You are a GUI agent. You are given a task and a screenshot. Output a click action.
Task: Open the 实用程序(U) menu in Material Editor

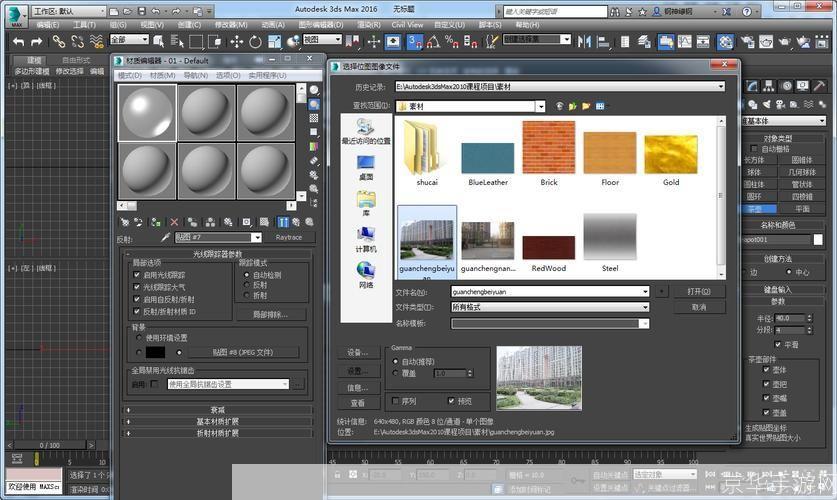point(267,75)
